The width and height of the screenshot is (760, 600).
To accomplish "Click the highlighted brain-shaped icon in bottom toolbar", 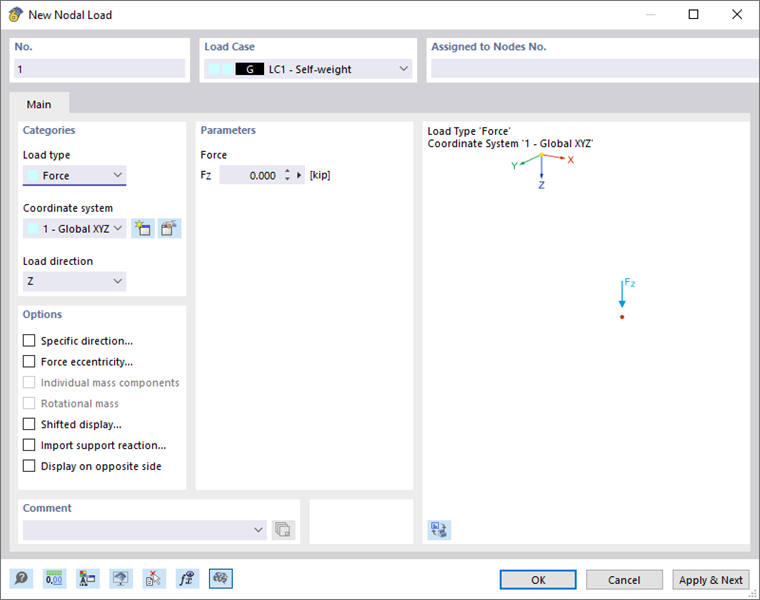I will [221, 578].
